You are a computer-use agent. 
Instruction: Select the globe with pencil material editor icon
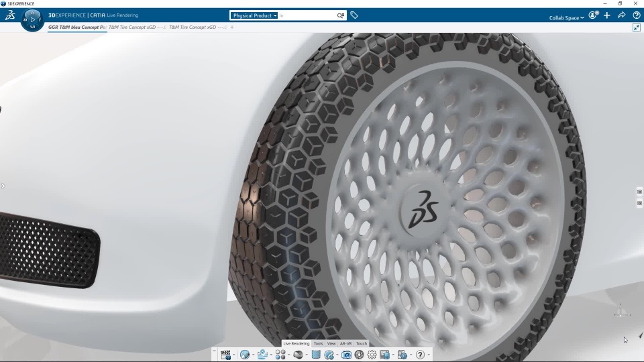245,355
